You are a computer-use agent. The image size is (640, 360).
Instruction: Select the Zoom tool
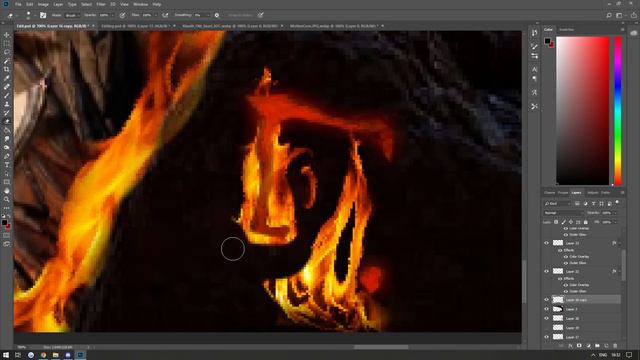pos(7,199)
